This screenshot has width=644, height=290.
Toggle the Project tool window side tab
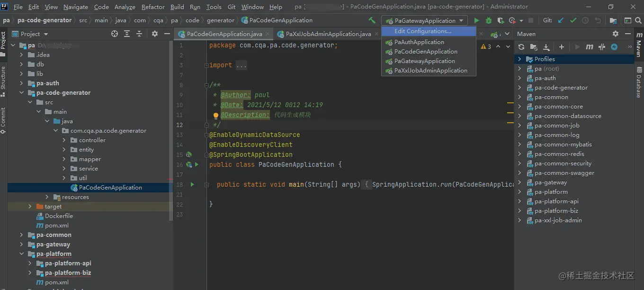point(3,44)
